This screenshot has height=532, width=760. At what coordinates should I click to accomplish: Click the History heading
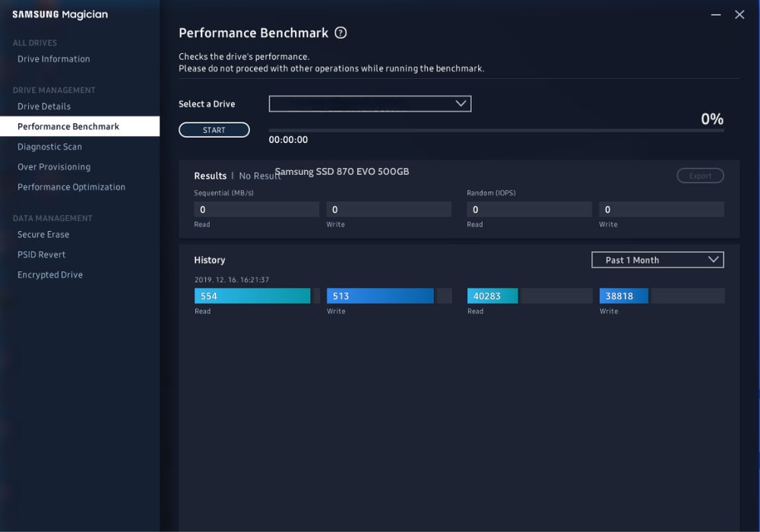(x=210, y=260)
